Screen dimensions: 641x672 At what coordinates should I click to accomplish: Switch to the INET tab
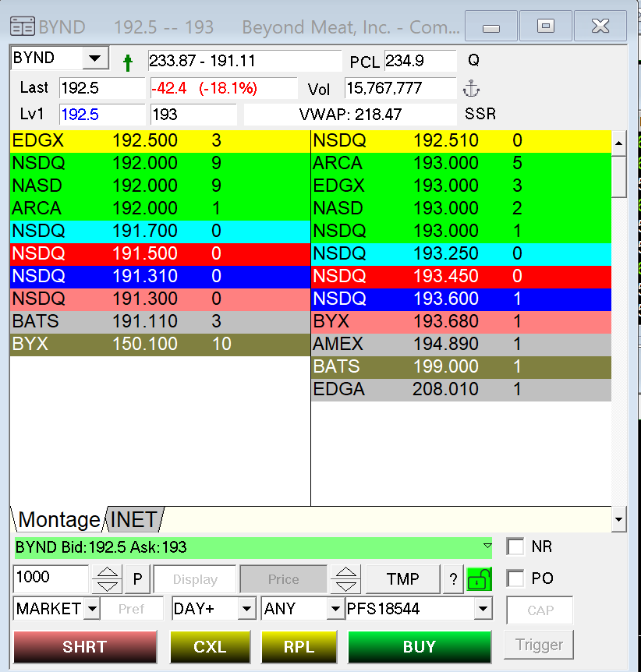coord(133,519)
